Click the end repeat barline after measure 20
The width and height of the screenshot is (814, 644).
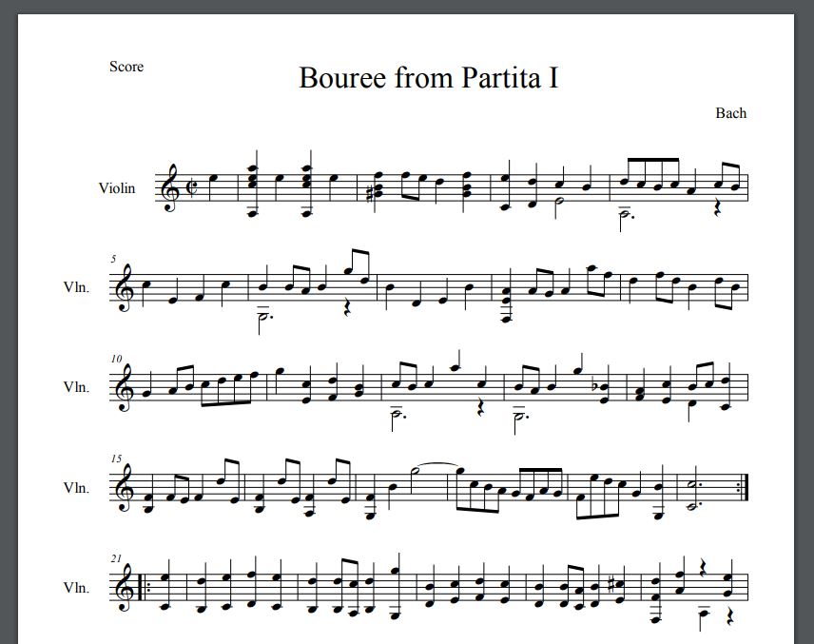point(744,488)
